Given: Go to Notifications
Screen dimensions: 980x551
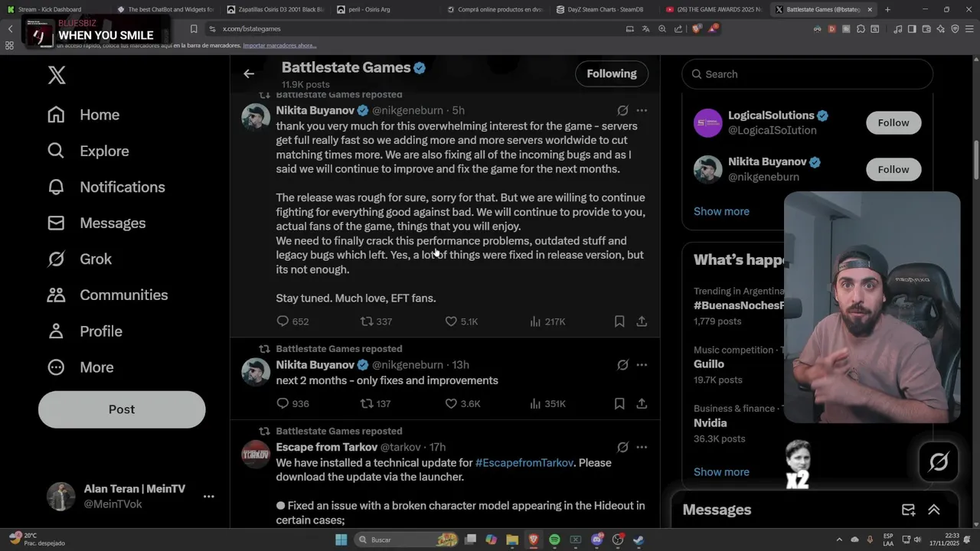Looking at the screenshot, I should click(106, 187).
